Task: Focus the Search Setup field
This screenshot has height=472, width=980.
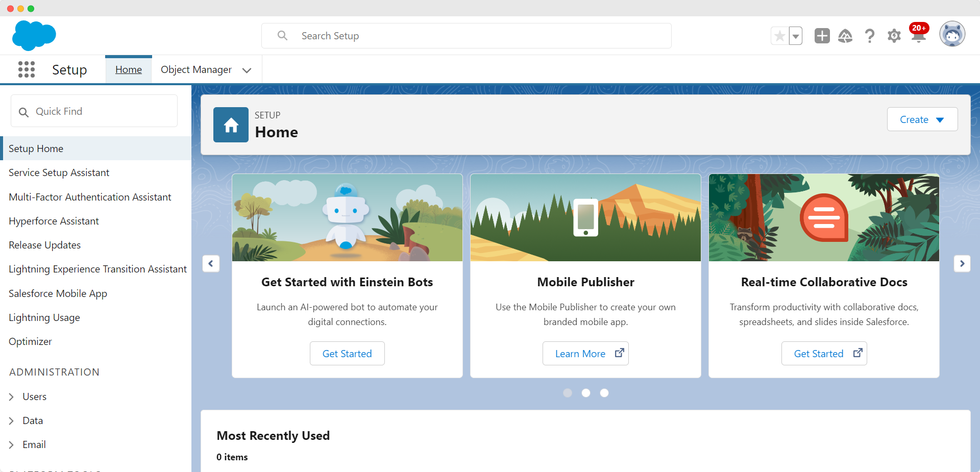Action: coord(467,36)
